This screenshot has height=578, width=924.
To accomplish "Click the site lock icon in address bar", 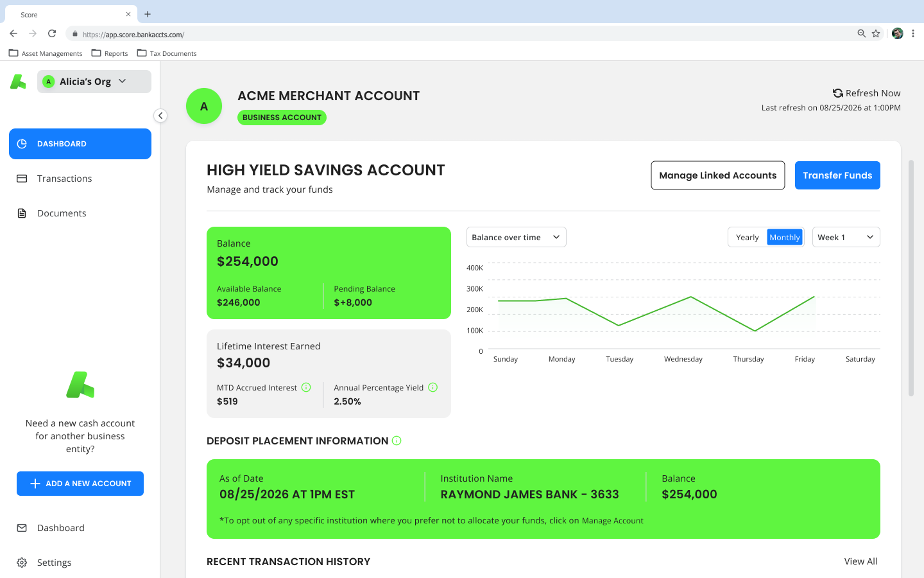I will pos(75,34).
